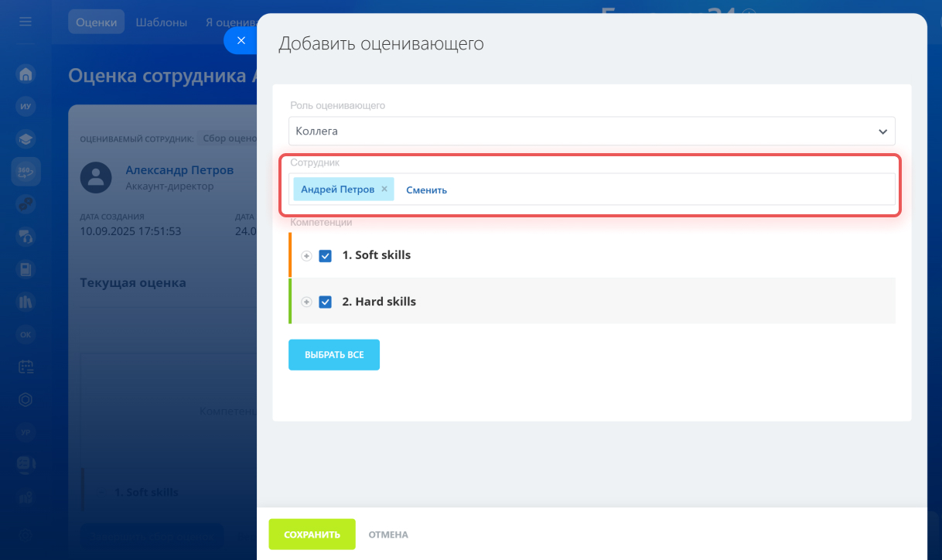The height and width of the screenshot is (560, 942).
Task: Open the graduation cap training icon
Action: click(26, 139)
